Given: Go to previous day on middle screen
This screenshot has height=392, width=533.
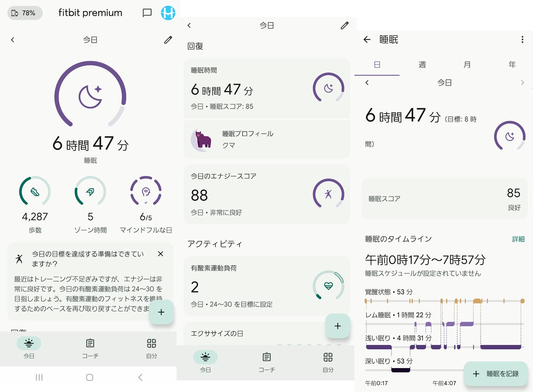Looking at the screenshot, I should pos(189,25).
